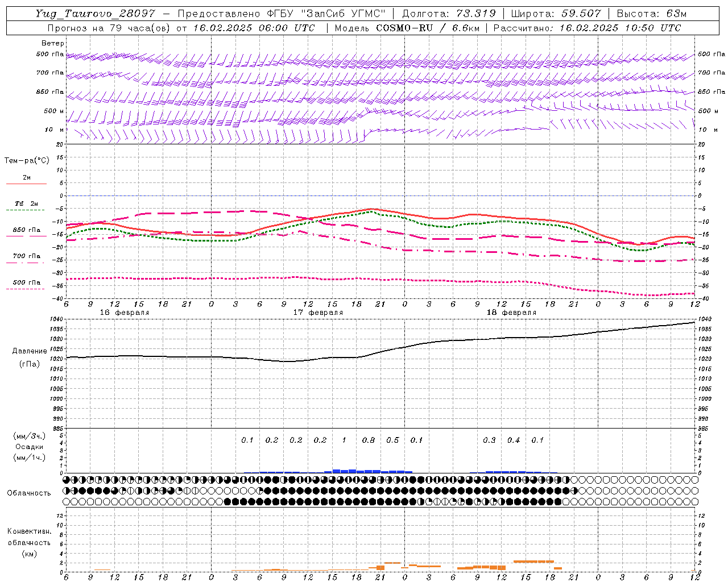Click the 17 февраля date label
Image resolution: width=728 pixels, height=582 pixels.
[318, 313]
